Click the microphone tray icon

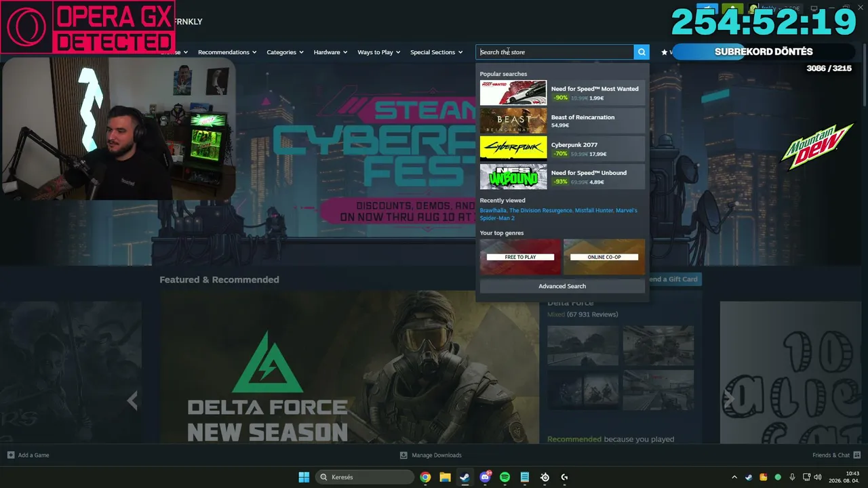[792, 477]
